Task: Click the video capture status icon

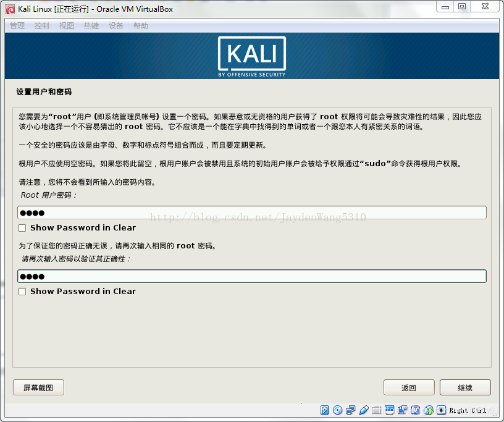Action: tap(403, 410)
